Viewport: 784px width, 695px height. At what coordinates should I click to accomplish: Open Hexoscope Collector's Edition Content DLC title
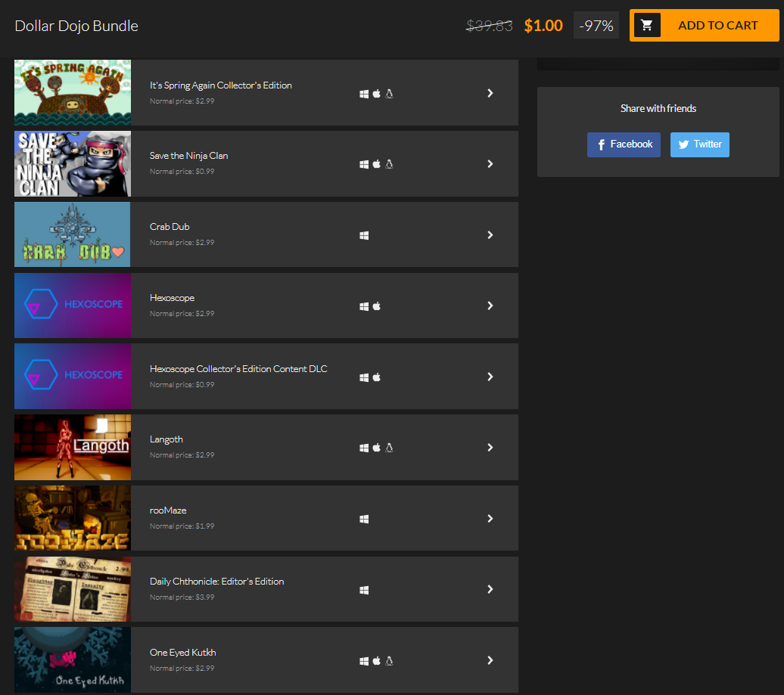coord(238,369)
